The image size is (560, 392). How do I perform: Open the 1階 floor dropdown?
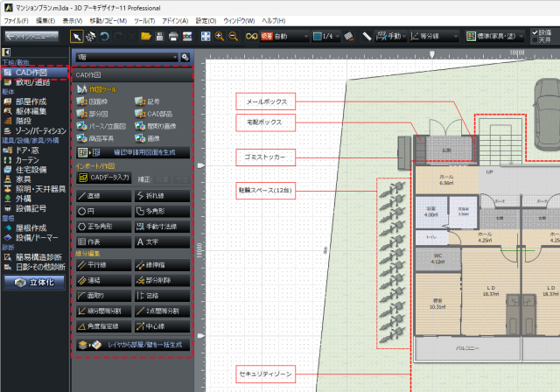click(127, 57)
